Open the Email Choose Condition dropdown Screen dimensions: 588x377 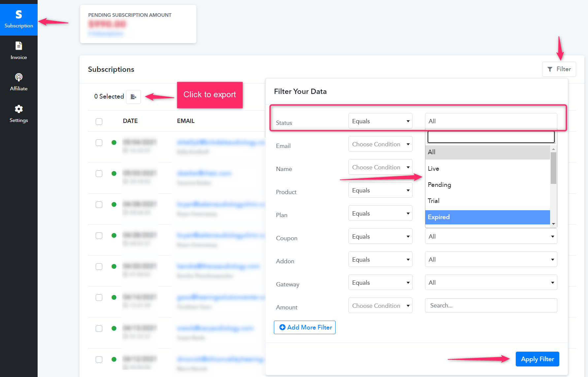(380, 144)
